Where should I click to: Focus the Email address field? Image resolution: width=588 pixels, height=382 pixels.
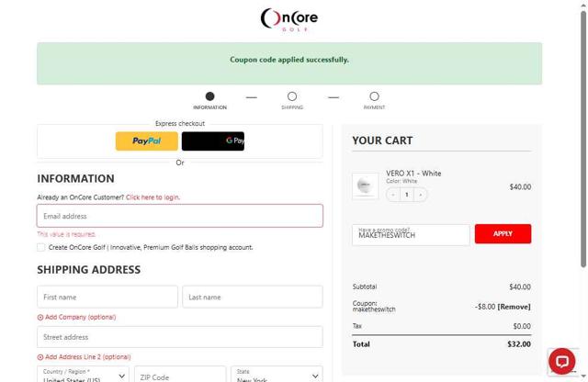coord(180,216)
